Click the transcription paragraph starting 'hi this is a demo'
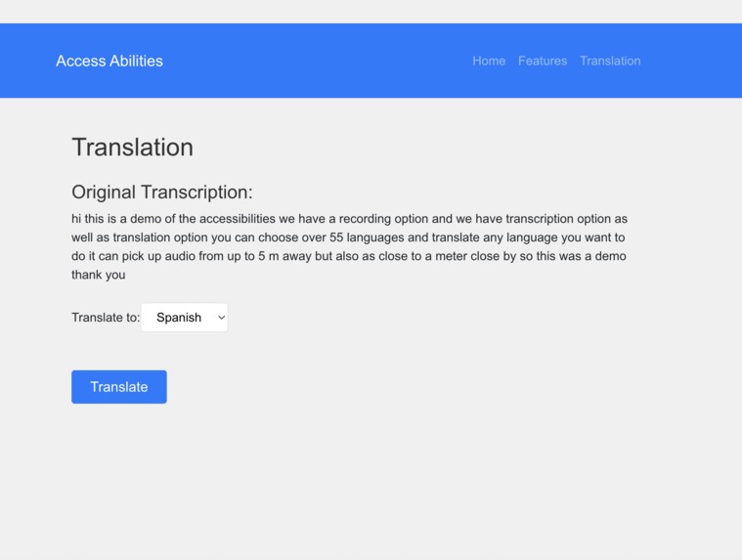Screen dimensions: 742x560 tap(349, 246)
